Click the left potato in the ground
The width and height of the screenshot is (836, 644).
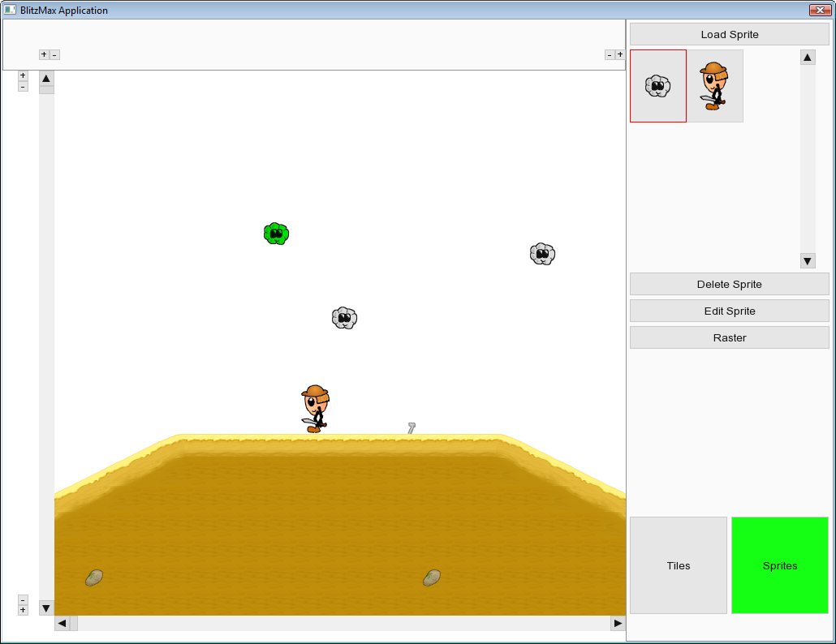[x=94, y=577]
